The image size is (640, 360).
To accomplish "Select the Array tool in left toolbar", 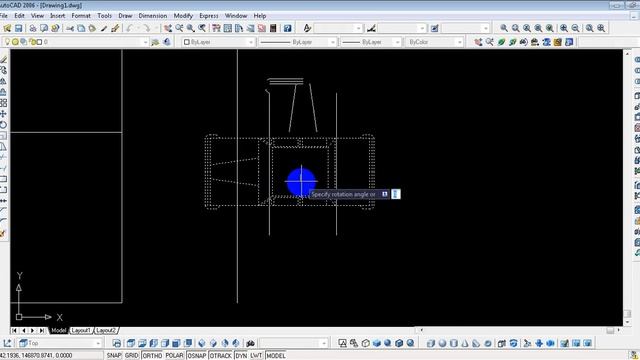I will (x=3, y=103).
